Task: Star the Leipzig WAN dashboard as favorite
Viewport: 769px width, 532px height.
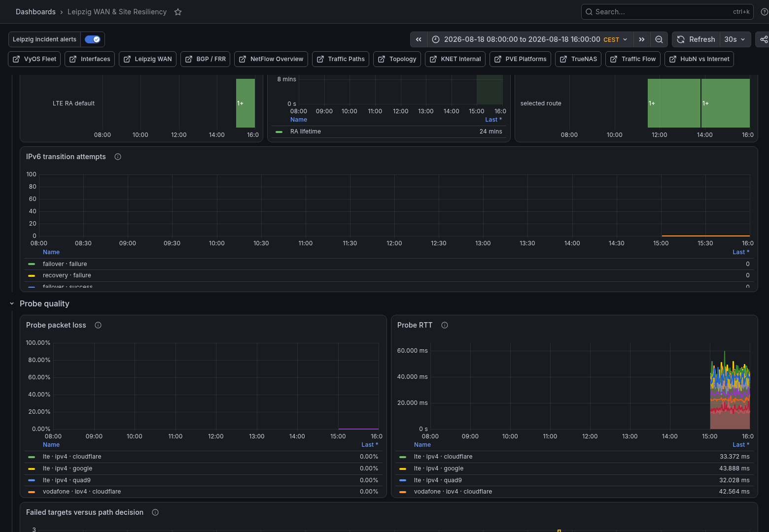Action: (178, 12)
